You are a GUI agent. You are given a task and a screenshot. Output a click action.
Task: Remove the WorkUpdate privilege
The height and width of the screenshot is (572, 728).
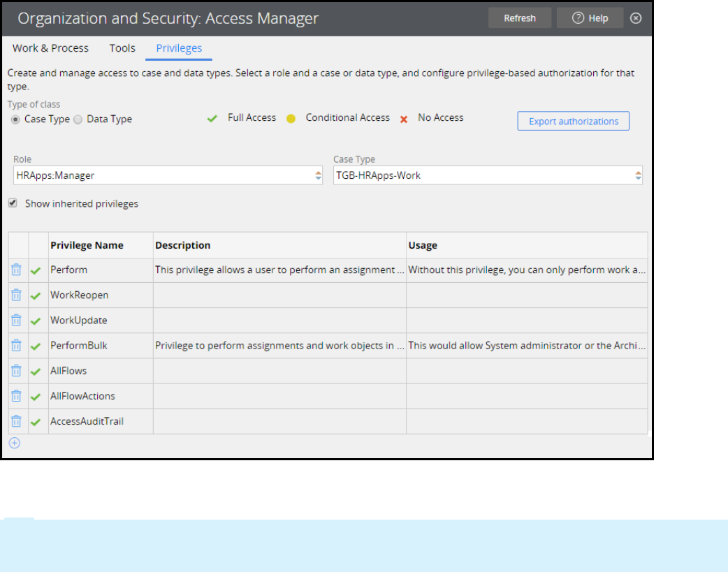(x=17, y=320)
